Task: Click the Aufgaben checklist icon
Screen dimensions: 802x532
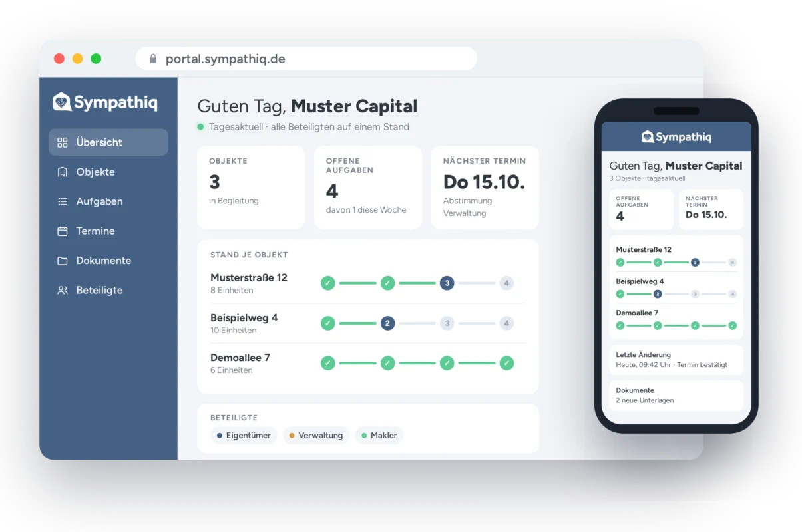Action: click(63, 201)
